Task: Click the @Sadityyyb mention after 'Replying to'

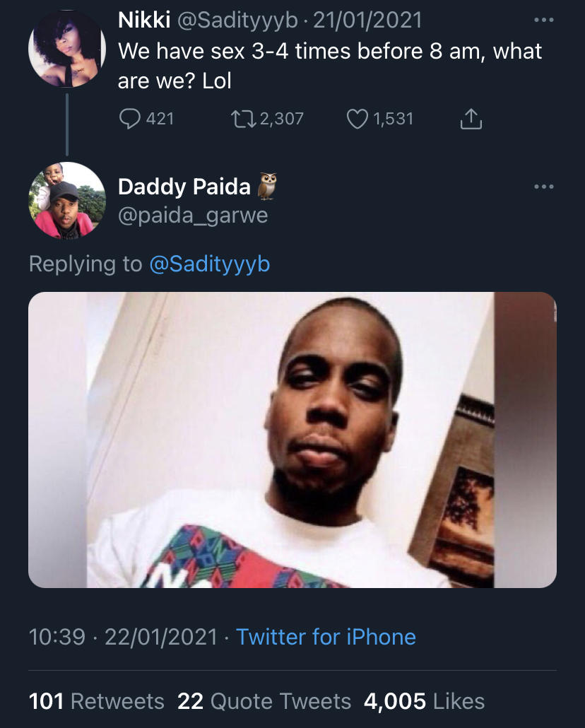Action: tap(210, 264)
